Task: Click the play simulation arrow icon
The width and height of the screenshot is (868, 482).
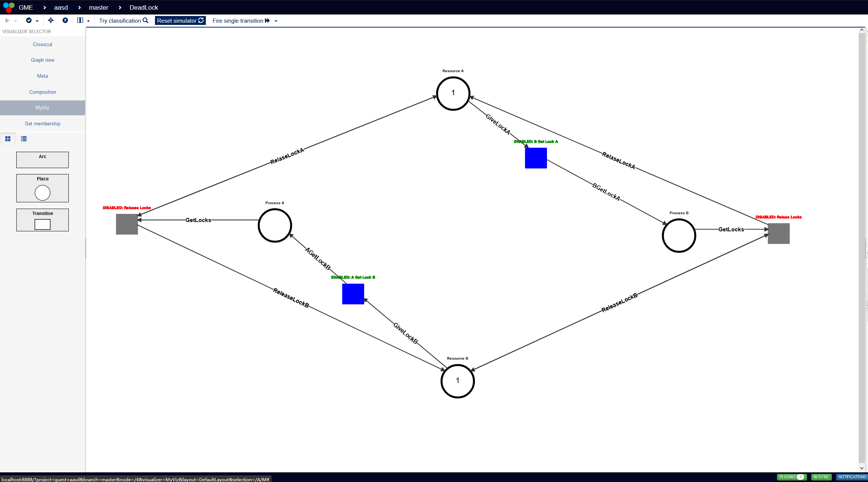Action: tap(7, 20)
